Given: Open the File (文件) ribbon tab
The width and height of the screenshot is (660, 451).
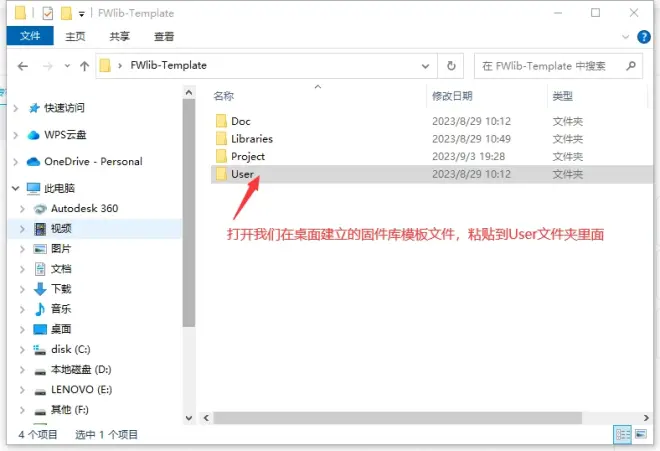Looking at the screenshot, I should [x=30, y=36].
